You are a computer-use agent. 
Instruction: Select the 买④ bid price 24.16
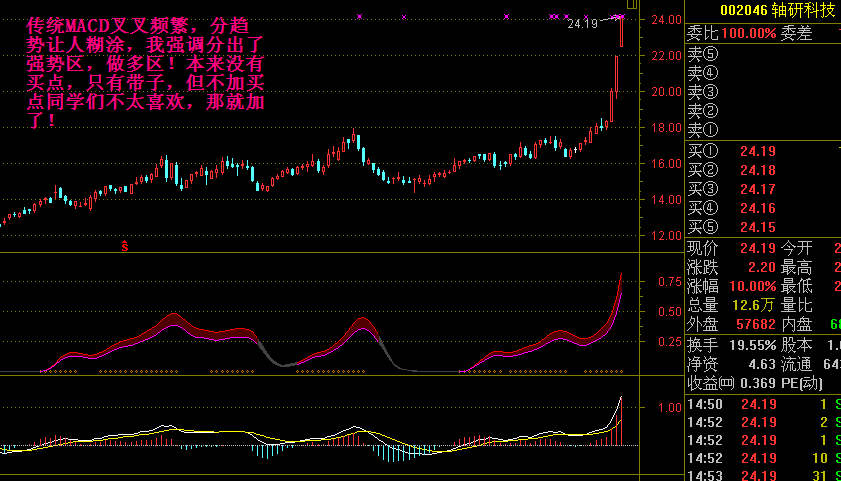pyautogui.click(x=758, y=208)
